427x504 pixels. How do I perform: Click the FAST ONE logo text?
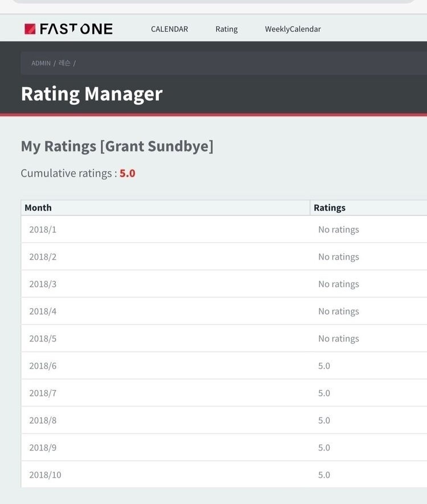tap(76, 29)
